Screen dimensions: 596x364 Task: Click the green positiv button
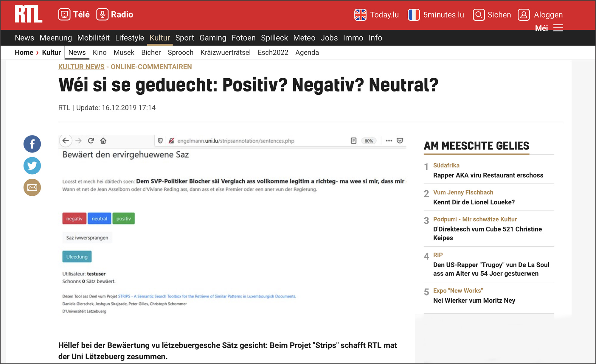click(123, 218)
